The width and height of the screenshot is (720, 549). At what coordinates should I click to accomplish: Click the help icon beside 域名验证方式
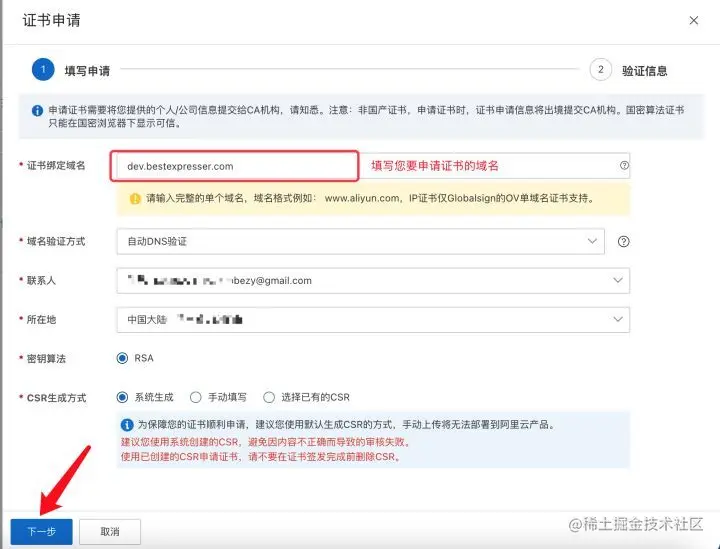tap(623, 241)
